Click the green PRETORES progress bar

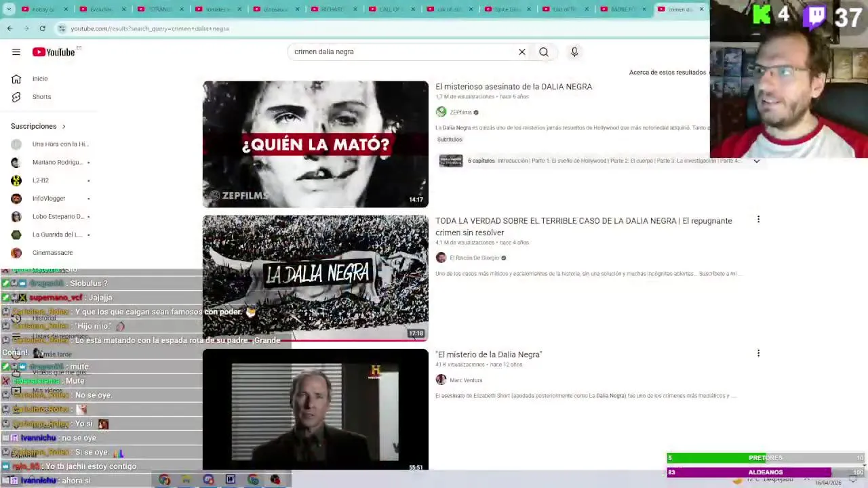pyautogui.click(x=766, y=458)
